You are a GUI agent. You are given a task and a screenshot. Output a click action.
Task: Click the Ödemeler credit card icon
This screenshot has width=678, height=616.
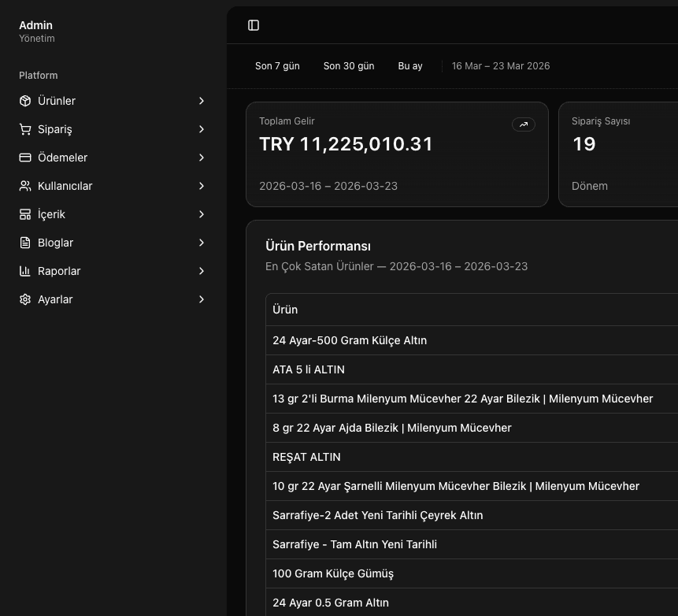pyautogui.click(x=25, y=158)
